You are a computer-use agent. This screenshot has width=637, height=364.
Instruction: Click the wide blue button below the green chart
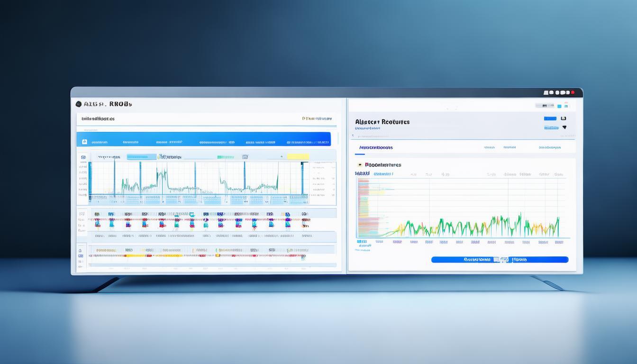500,260
